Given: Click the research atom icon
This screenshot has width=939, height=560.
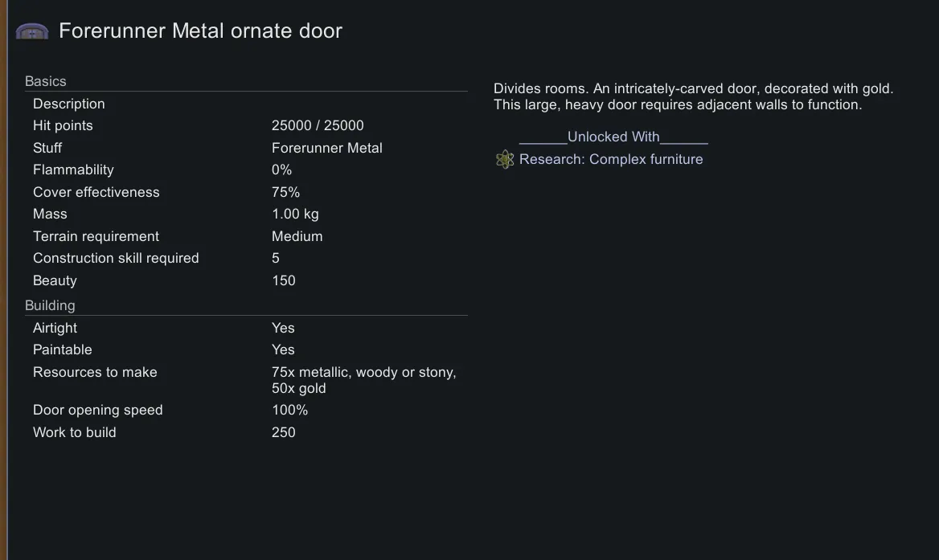Looking at the screenshot, I should (x=505, y=159).
